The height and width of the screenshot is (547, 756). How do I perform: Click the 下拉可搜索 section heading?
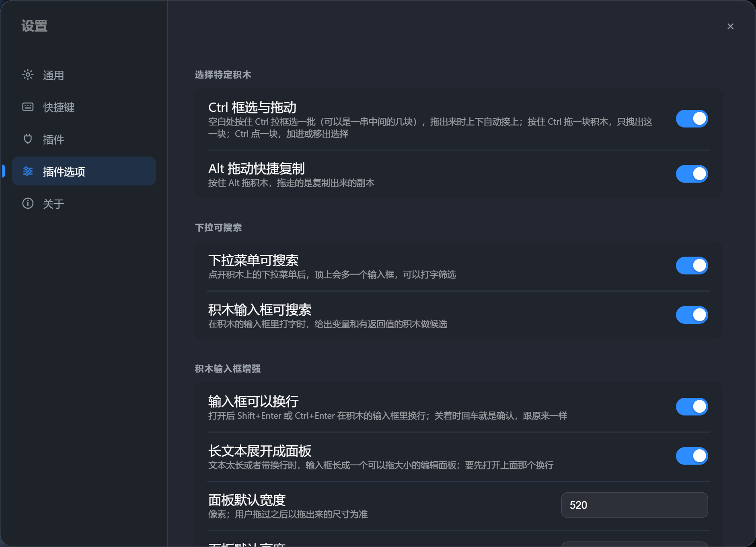pos(218,228)
